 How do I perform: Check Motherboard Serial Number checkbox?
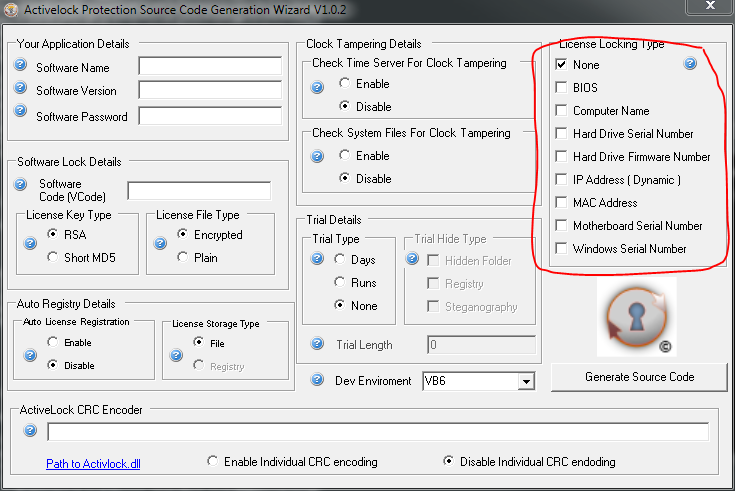(561, 225)
